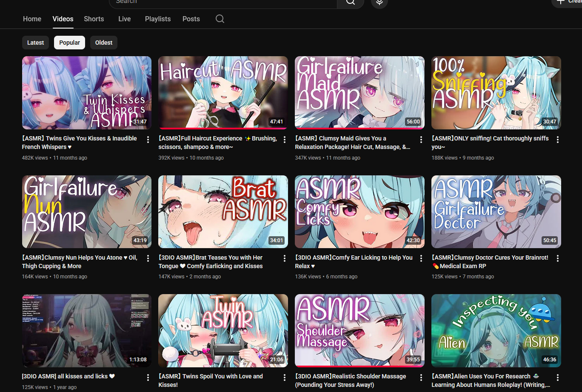Go to the channel Home tab
This screenshot has height=392, width=582.
[x=32, y=19]
